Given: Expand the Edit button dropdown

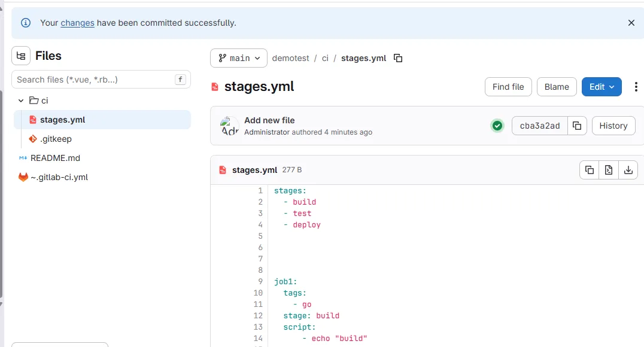Looking at the screenshot, I should [602, 87].
